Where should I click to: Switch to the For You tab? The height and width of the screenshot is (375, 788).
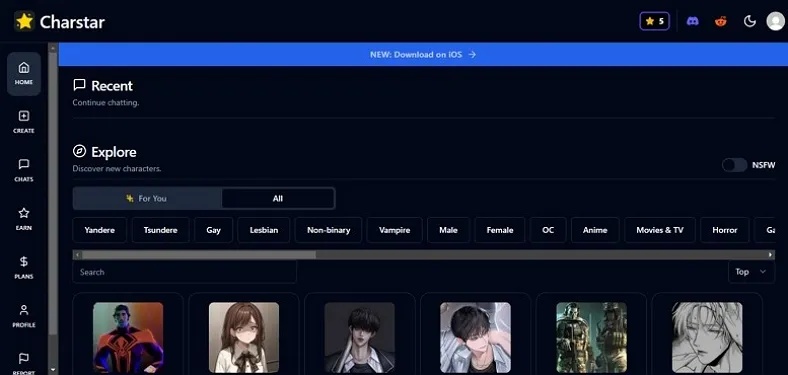click(x=147, y=199)
